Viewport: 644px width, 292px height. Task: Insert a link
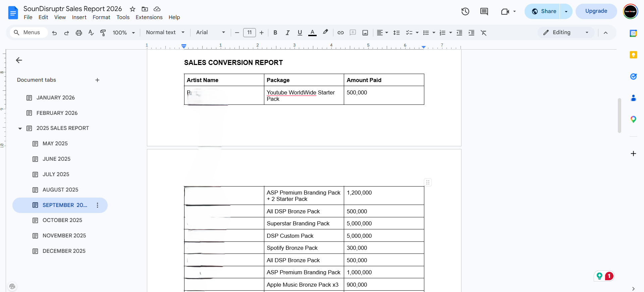point(340,33)
